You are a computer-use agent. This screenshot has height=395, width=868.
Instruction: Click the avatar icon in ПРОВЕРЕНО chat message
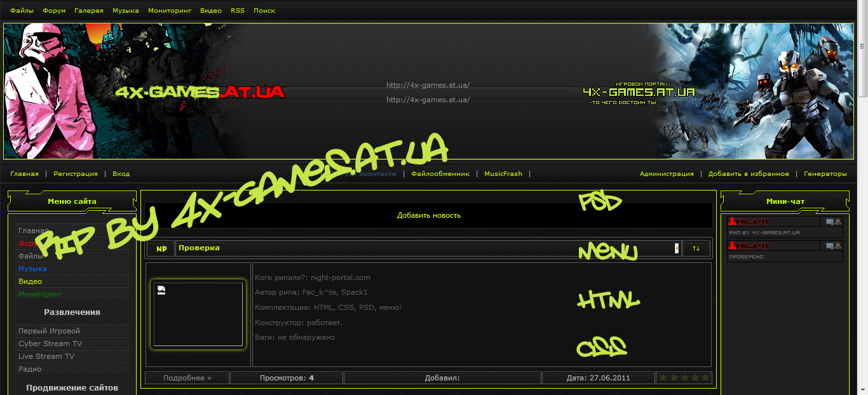click(x=837, y=246)
